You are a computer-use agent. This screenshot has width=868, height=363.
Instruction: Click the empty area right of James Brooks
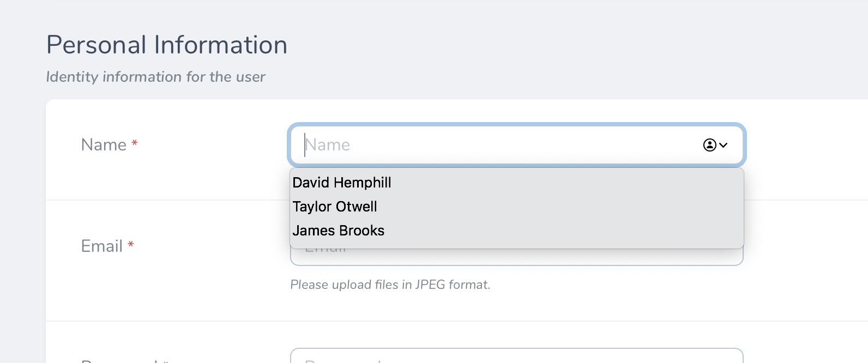[545, 231]
